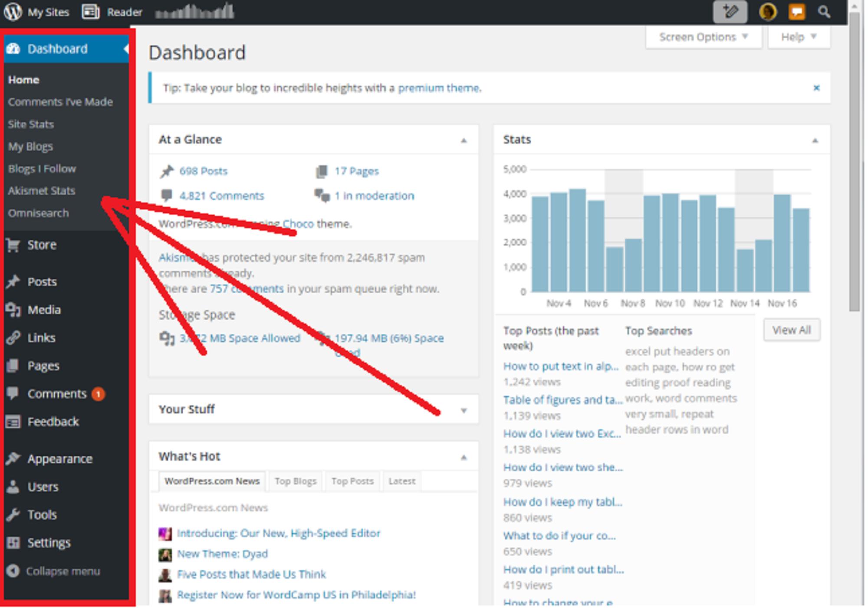This screenshot has width=868, height=608.
Task: Dismiss the premium theme tip
Action: point(816,88)
